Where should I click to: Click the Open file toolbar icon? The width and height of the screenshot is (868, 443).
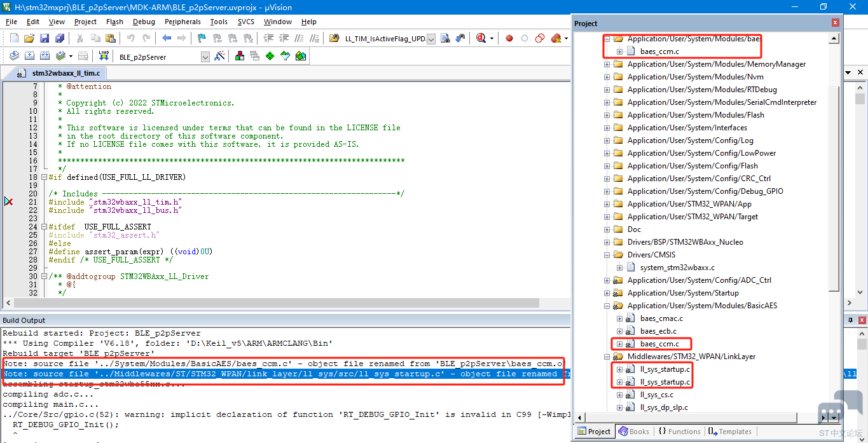click(x=29, y=38)
